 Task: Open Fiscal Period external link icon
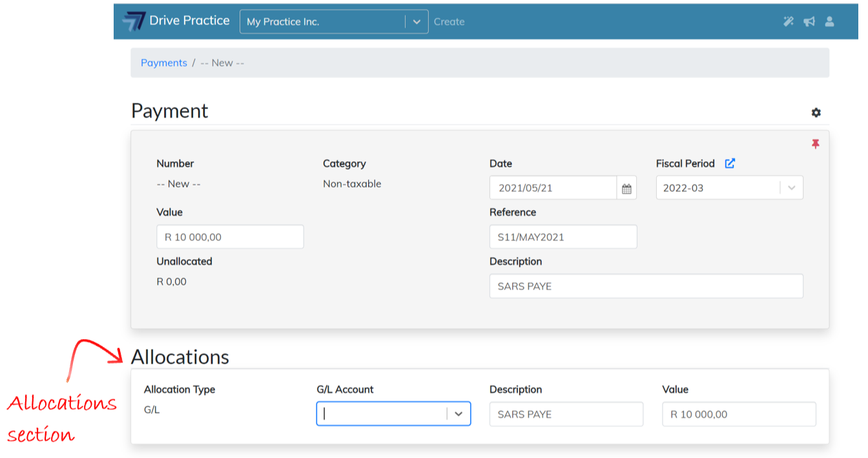pos(730,163)
